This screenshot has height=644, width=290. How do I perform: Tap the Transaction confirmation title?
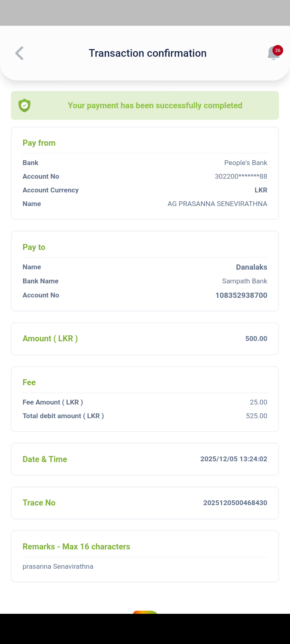pyautogui.click(x=147, y=53)
